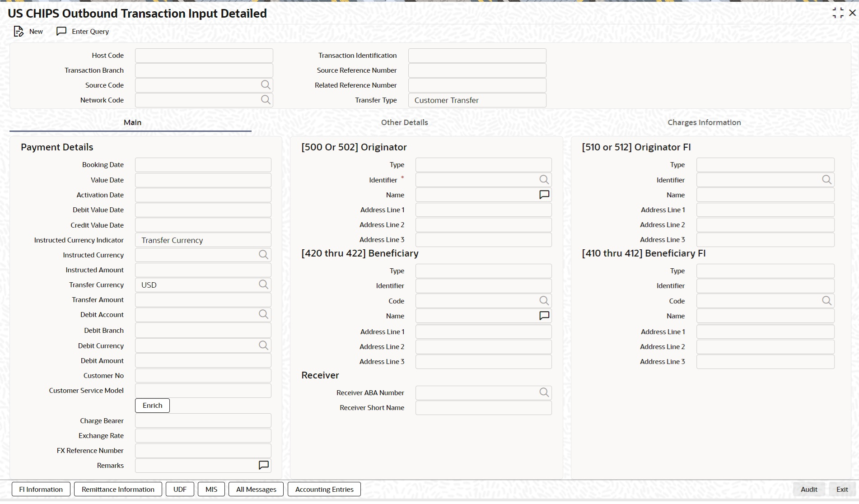Click Originator FI Name field

[x=766, y=195]
